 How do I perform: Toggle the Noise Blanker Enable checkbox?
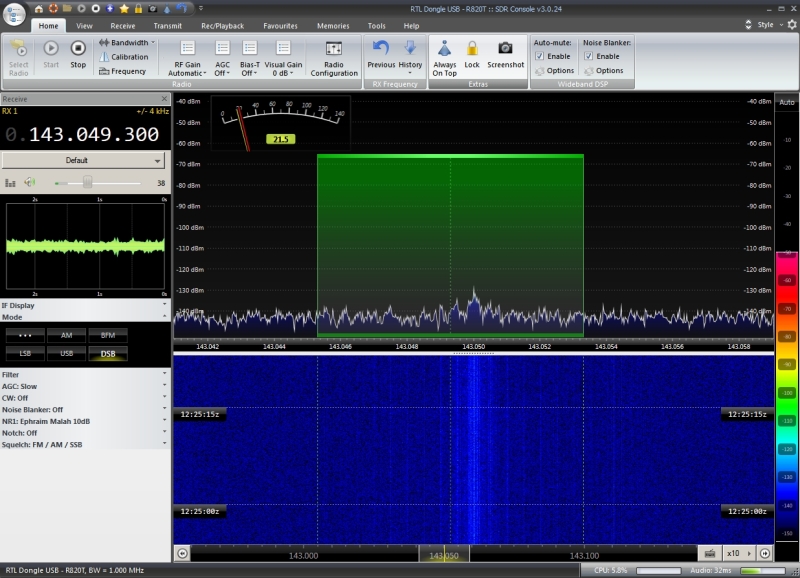pyautogui.click(x=589, y=56)
